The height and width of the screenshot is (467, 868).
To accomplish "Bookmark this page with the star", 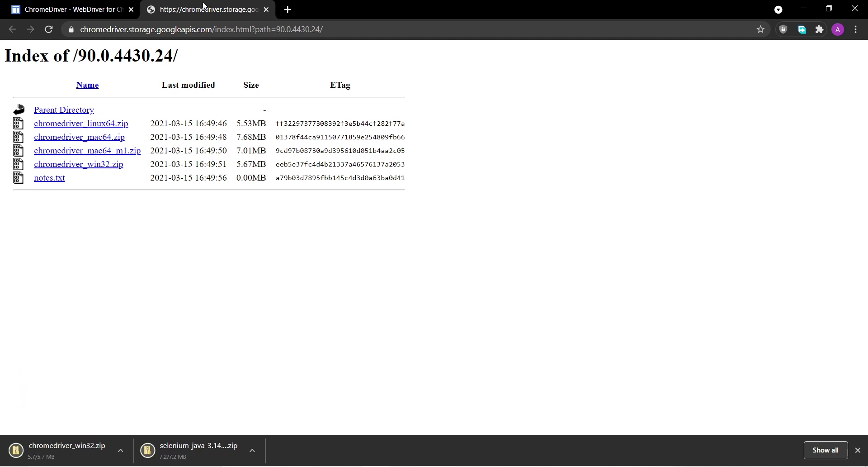I will coord(761,29).
